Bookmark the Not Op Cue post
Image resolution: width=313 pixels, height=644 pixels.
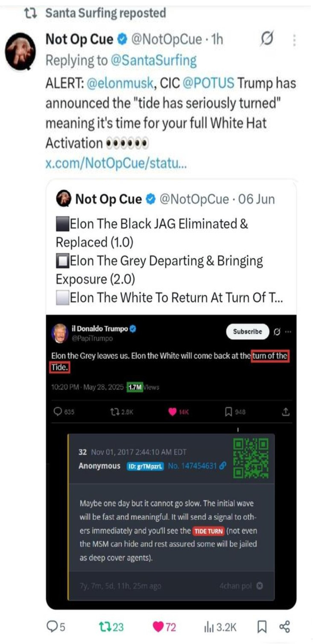coord(262,626)
